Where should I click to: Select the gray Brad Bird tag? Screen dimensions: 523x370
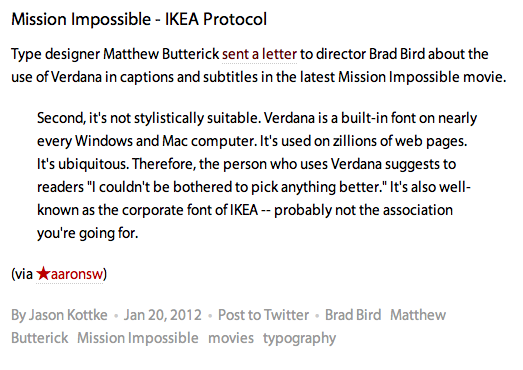(353, 315)
